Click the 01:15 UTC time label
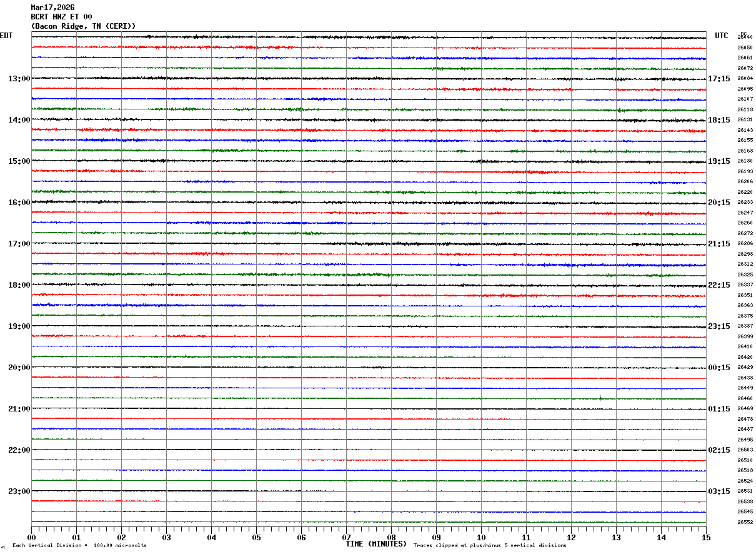Image resolution: width=756 pixels, height=554 pixels. 719,409
